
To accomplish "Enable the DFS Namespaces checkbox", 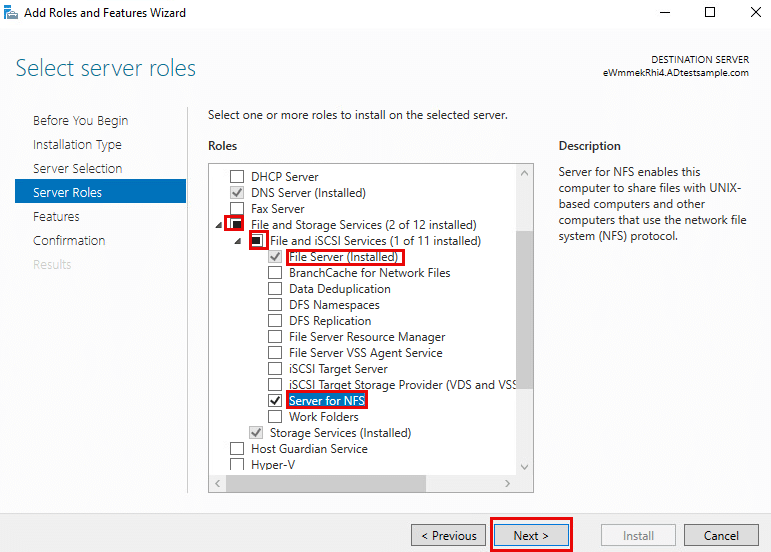I will (x=275, y=305).
